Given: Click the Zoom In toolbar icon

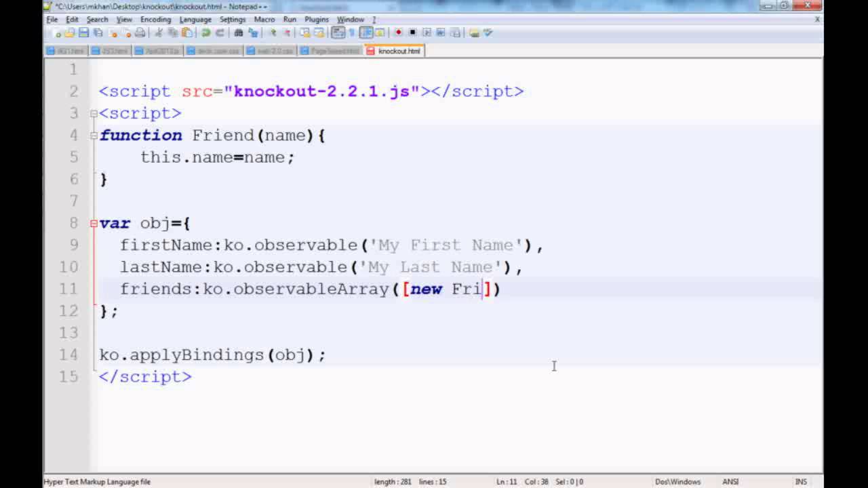Looking at the screenshot, I should pos(274,33).
